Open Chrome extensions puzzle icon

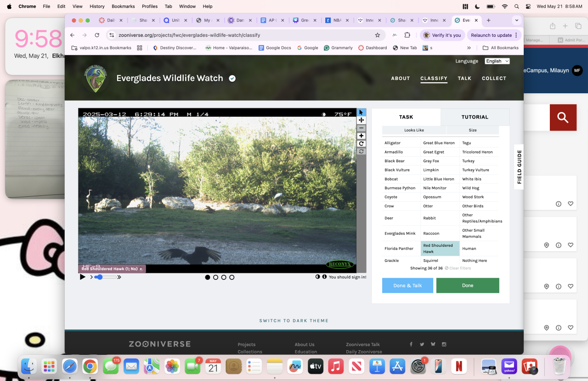pos(407,35)
